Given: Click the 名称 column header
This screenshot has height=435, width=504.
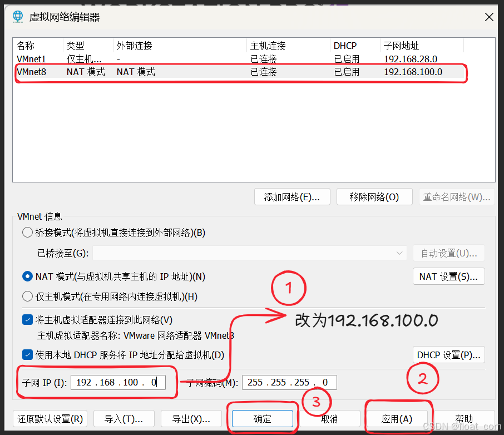Looking at the screenshot, I should (38, 46).
